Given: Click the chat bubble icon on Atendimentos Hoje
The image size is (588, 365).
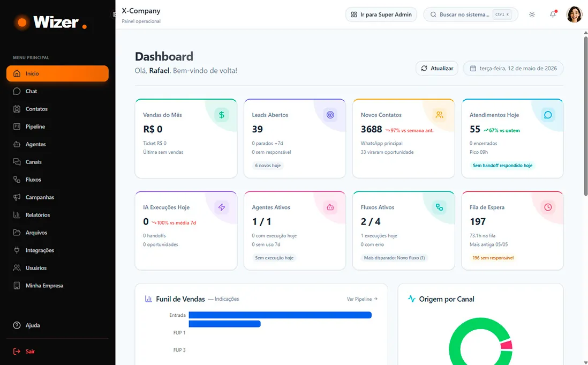Looking at the screenshot, I should [548, 115].
